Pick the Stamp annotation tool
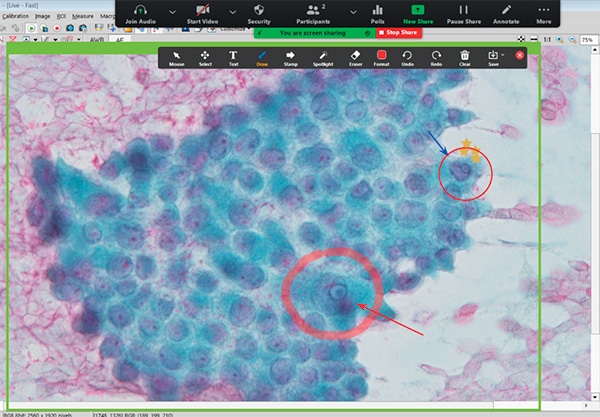This screenshot has height=417, width=600. pyautogui.click(x=292, y=57)
